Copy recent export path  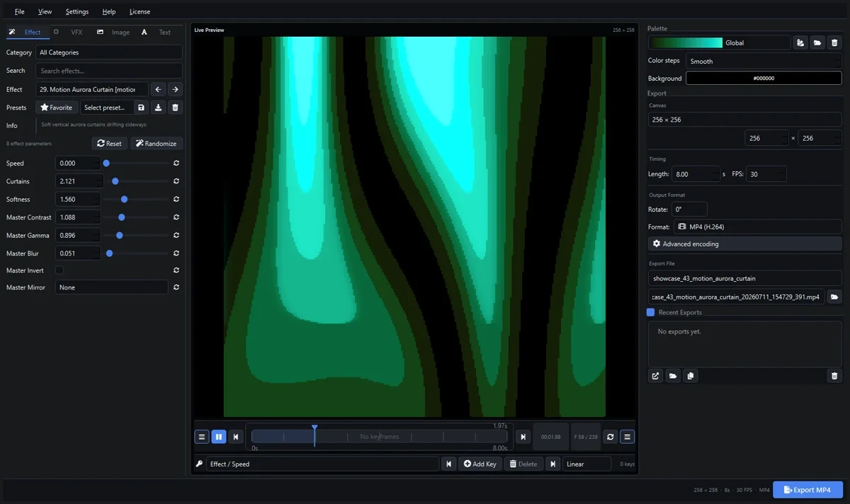[x=691, y=376]
